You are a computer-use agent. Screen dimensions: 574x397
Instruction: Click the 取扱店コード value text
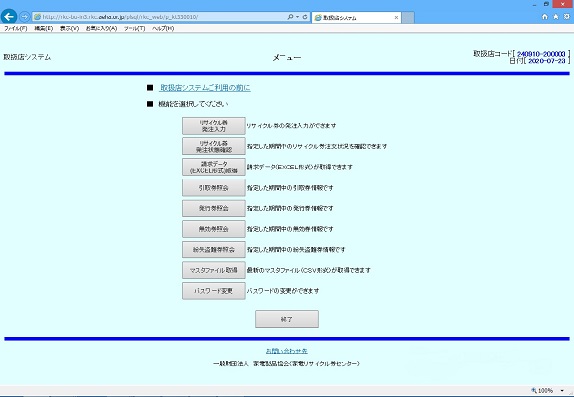(541, 54)
